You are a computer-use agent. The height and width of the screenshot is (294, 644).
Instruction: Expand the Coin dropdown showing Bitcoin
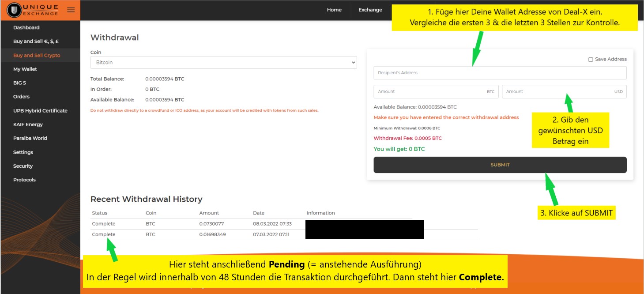pyautogui.click(x=224, y=63)
